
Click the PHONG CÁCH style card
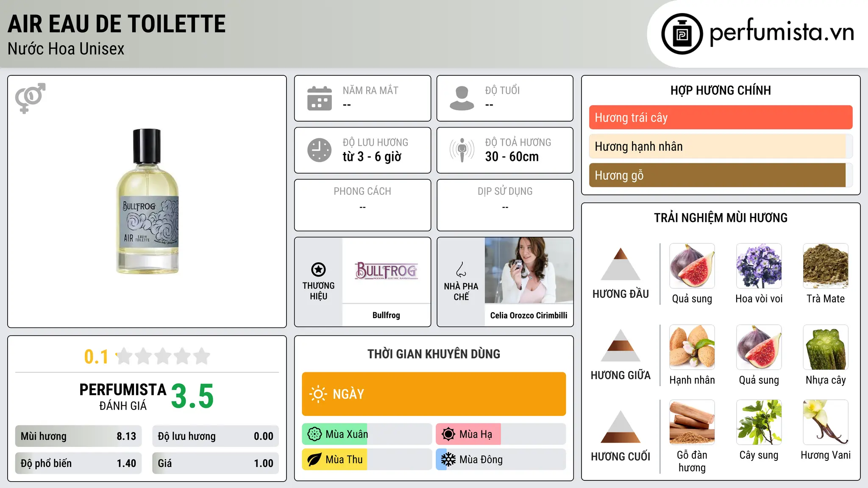pyautogui.click(x=363, y=205)
